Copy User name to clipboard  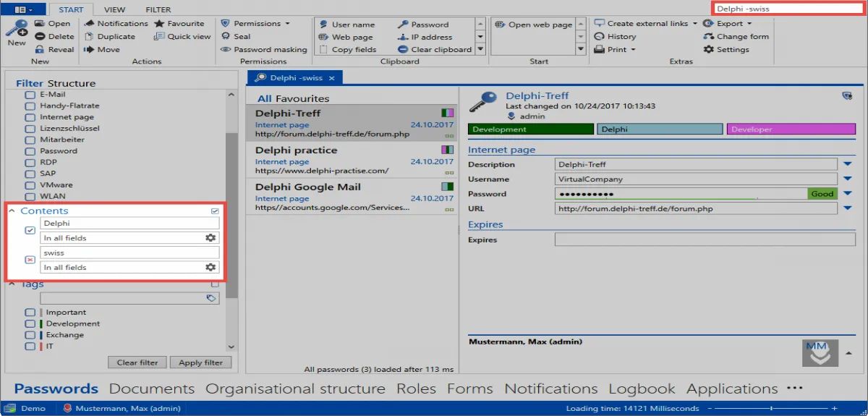coord(346,25)
